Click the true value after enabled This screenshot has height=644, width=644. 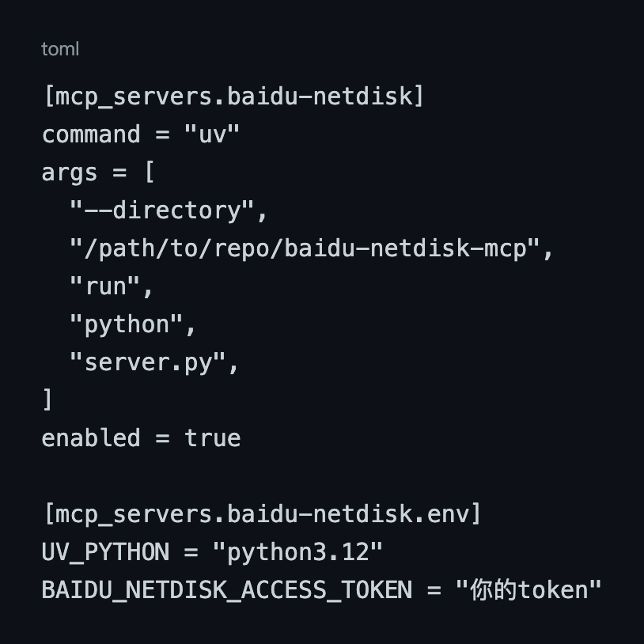coord(213,438)
